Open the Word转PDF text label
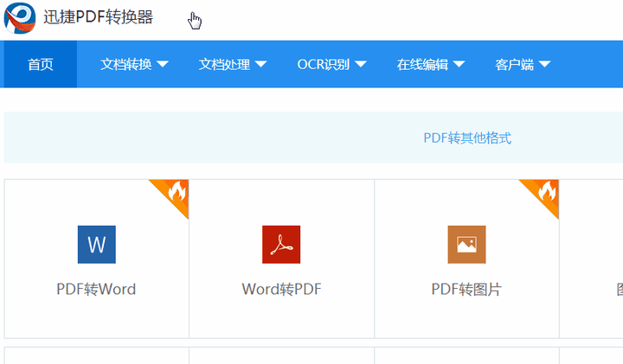This screenshot has width=623, height=364. pos(281,289)
